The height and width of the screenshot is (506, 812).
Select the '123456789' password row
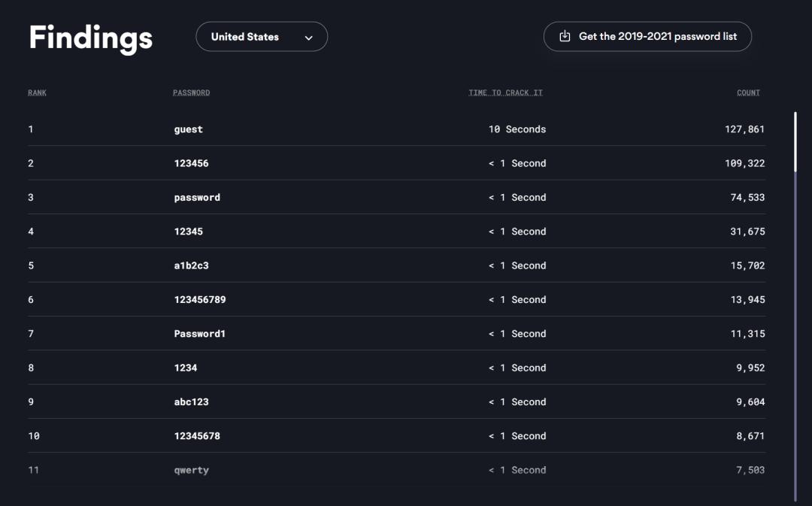click(x=199, y=300)
